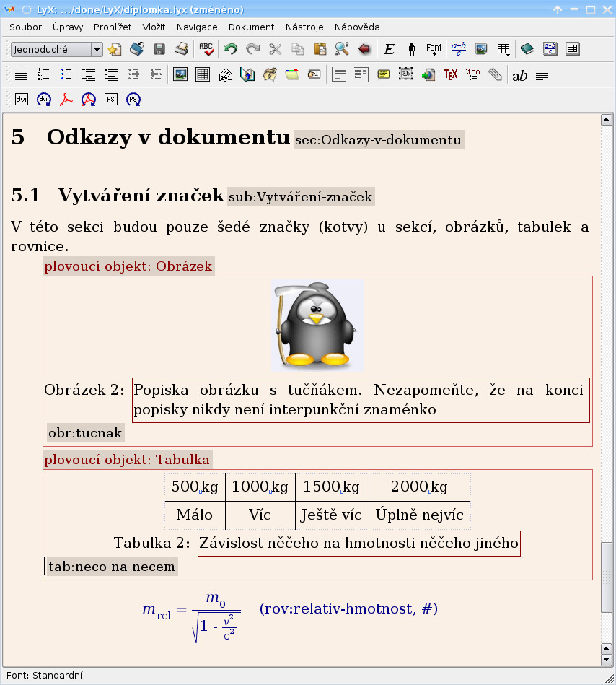Toggle the math toolbar icon
The height and width of the screenshot is (685, 616).
point(550,49)
